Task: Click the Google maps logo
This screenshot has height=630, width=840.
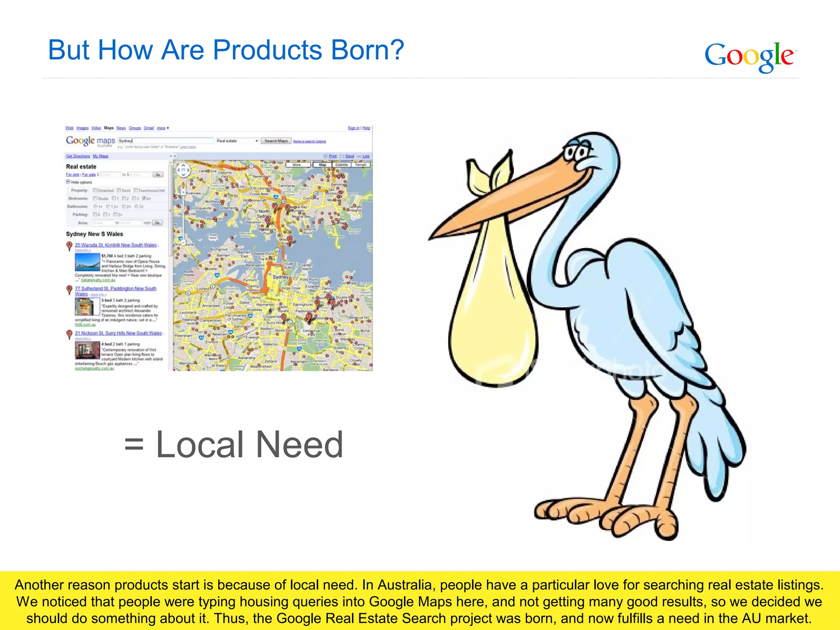Action: 91,141
